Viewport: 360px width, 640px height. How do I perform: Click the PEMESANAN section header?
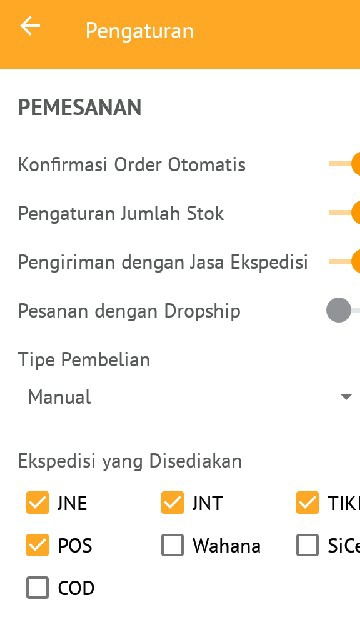(80, 107)
